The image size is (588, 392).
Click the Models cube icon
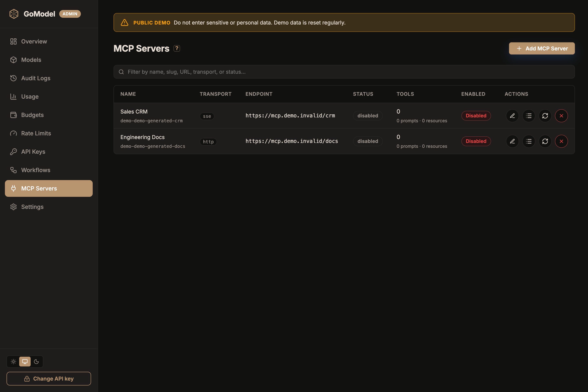13,60
